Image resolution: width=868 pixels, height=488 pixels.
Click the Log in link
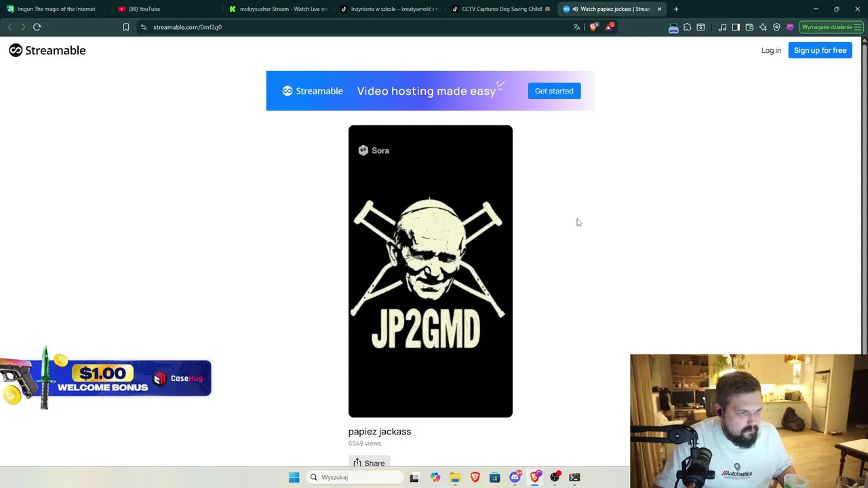tap(771, 50)
